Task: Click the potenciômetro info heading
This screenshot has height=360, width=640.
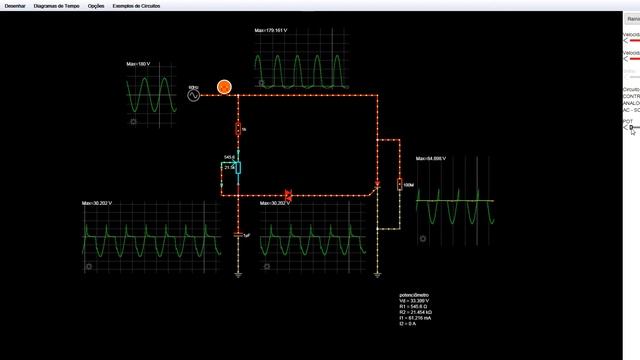Action: (414, 295)
